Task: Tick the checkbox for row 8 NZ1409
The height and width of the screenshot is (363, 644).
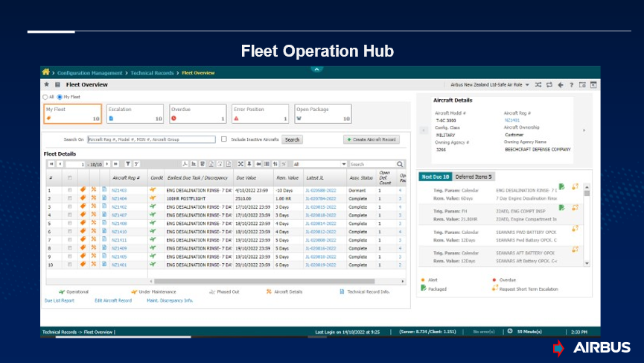Action: 70,248
